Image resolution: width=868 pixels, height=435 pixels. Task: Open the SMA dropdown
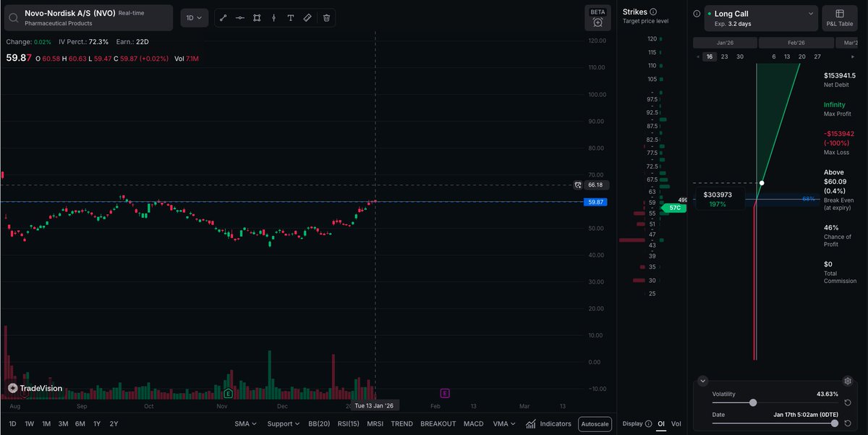(x=245, y=423)
